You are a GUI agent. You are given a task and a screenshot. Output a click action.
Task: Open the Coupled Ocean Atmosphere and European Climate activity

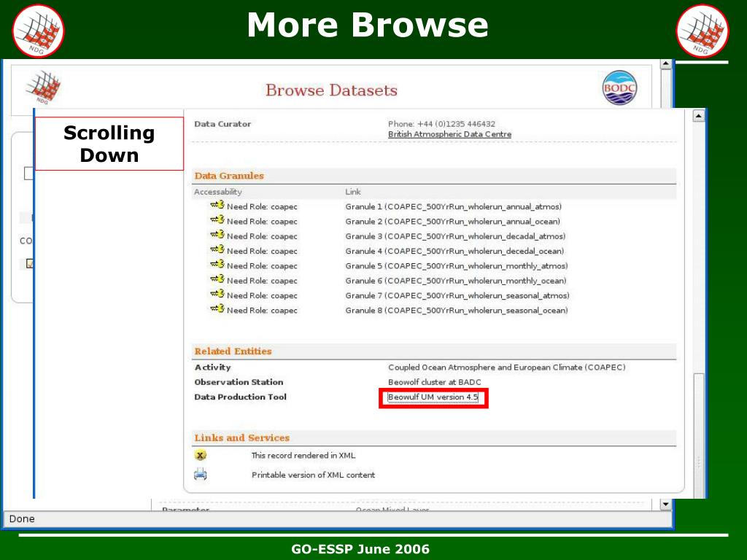point(507,367)
